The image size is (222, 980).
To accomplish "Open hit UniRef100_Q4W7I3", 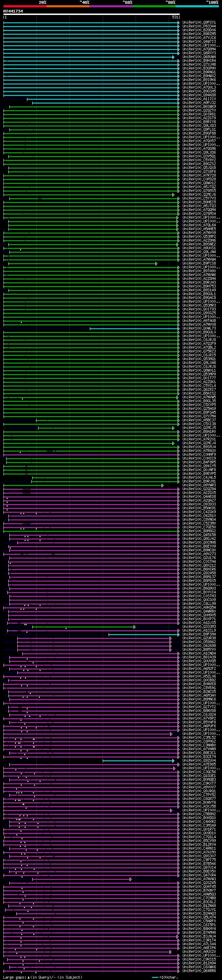I will click(199, 41).
